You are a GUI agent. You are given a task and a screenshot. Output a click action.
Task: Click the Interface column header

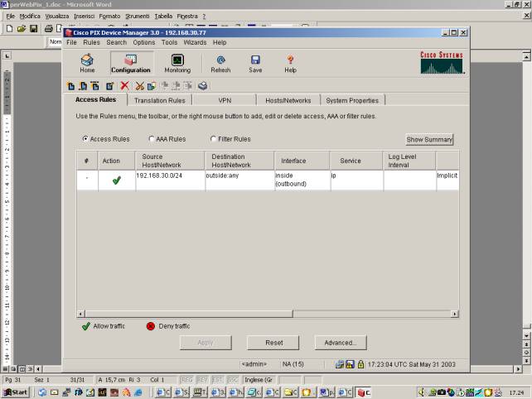click(x=302, y=161)
